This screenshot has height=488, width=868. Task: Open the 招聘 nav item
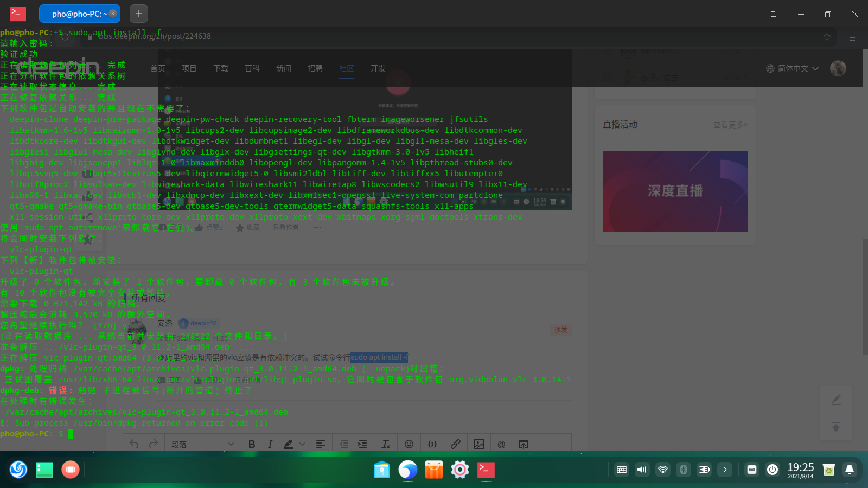coord(315,68)
